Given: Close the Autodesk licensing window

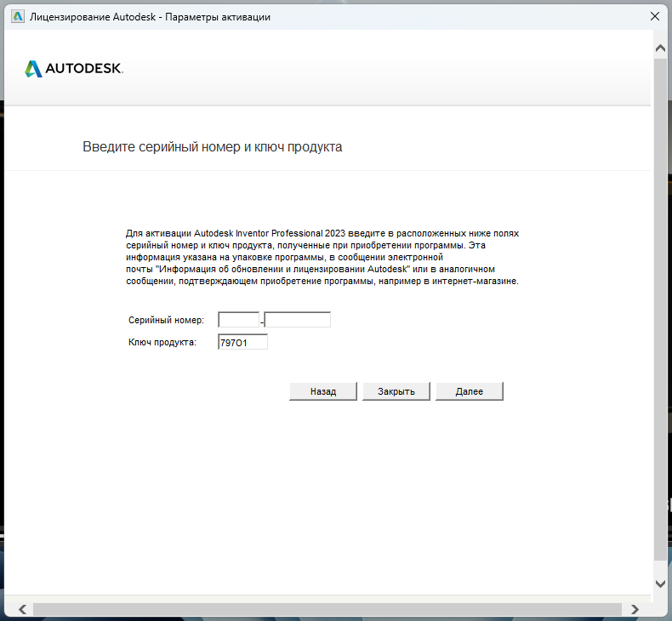Looking at the screenshot, I should (654, 17).
